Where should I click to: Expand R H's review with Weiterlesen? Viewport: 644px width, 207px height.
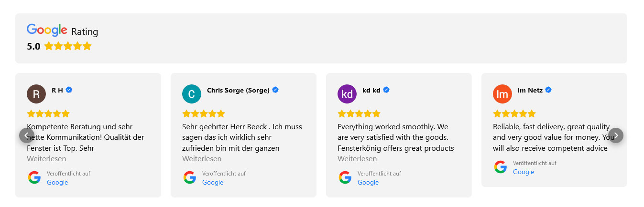[x=46, y=158]
